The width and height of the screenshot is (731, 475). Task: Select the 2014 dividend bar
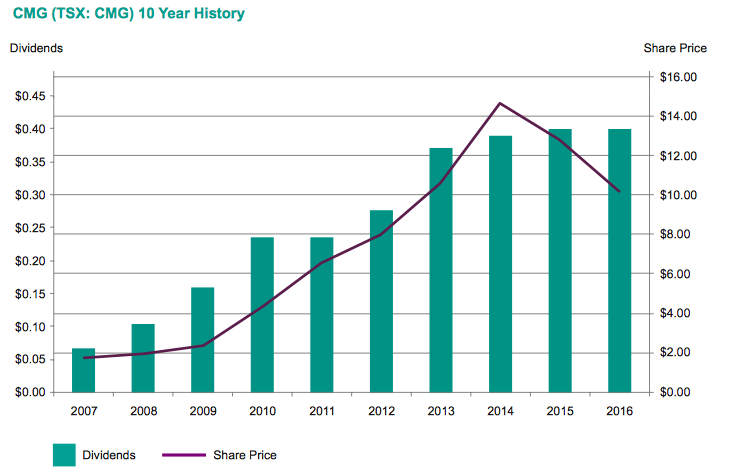(x=501, y=264)
